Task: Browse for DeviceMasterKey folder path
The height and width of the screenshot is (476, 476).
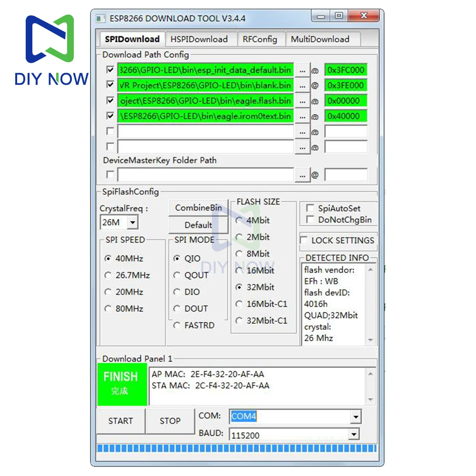Action: [x=302, y=176]
